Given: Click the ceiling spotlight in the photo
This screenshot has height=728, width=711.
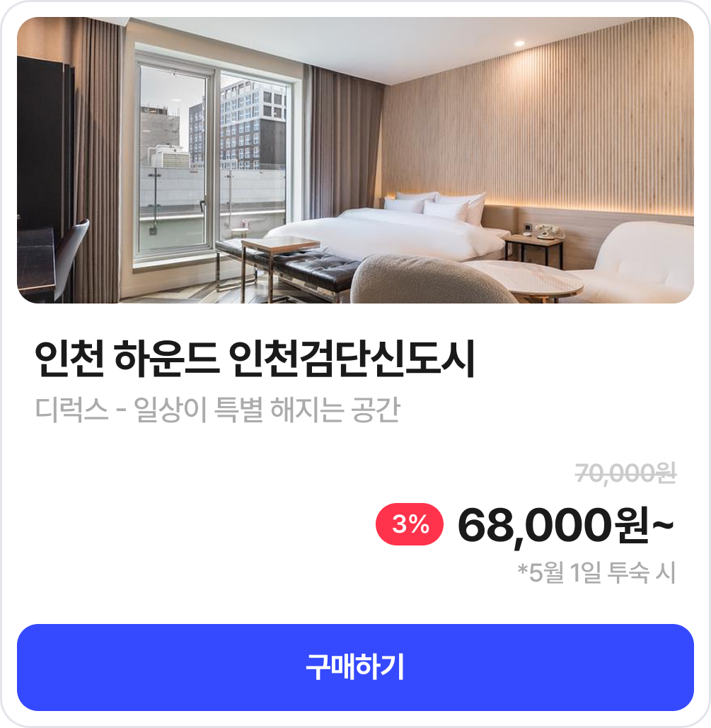Looking at the screenshot, I should 519,44.
